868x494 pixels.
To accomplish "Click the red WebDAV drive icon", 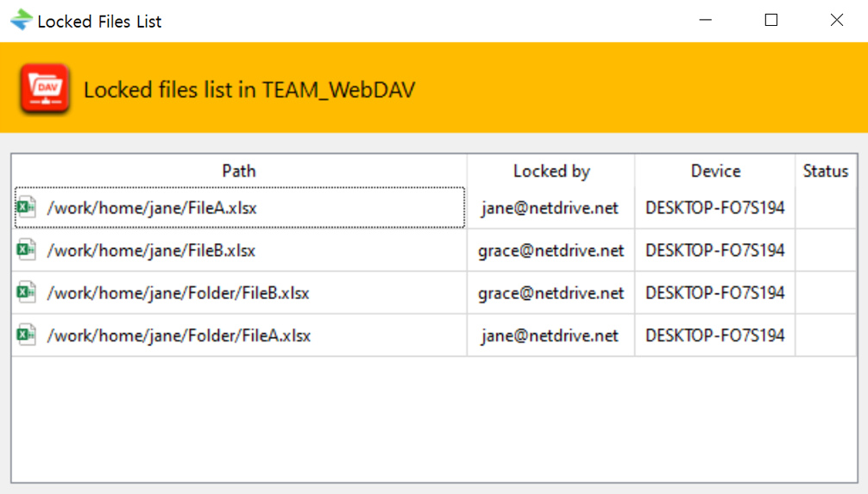I will coord(46,89).
